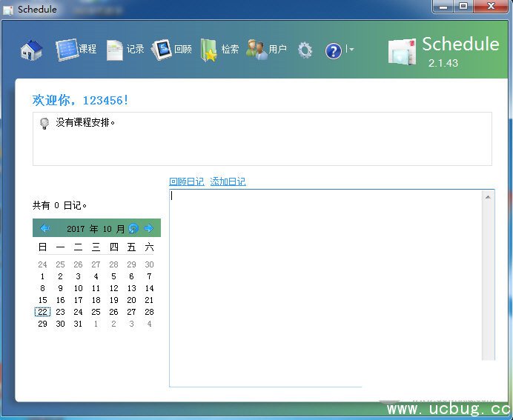This screenshot has height=420, width=513.
Task: Open the 回顾 (Review) section
Action: [x=172, y=50]
